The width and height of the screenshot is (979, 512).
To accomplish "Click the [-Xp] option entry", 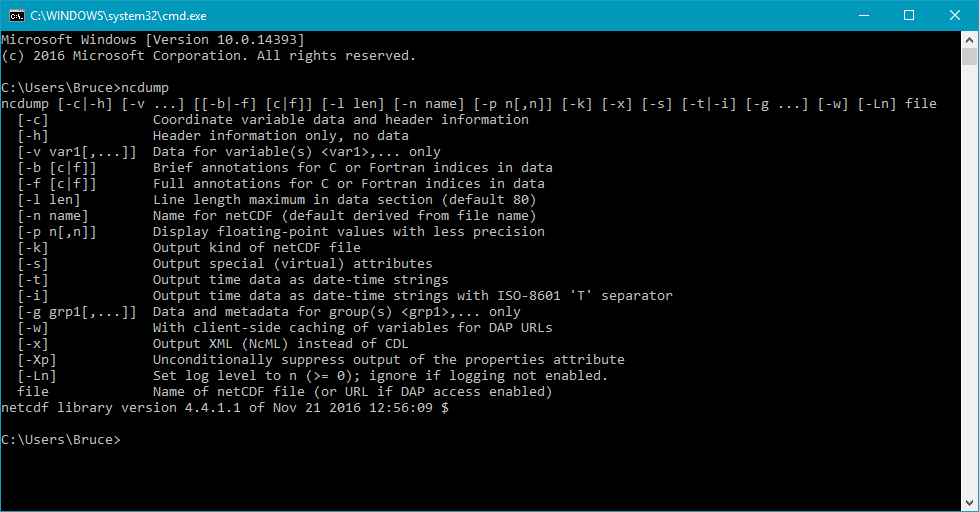I will pyautogui.click(x=37, y=360).
